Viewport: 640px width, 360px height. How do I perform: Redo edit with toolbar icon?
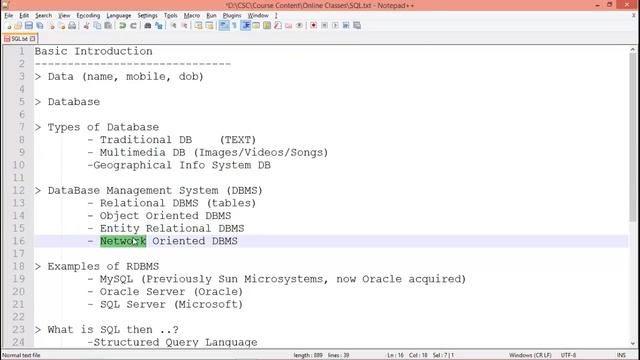tap(133, 25)
